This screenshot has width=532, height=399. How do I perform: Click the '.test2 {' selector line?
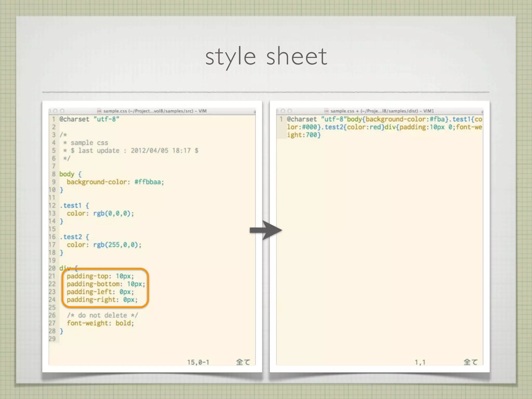pyautogui.click(x=74, y=237)
